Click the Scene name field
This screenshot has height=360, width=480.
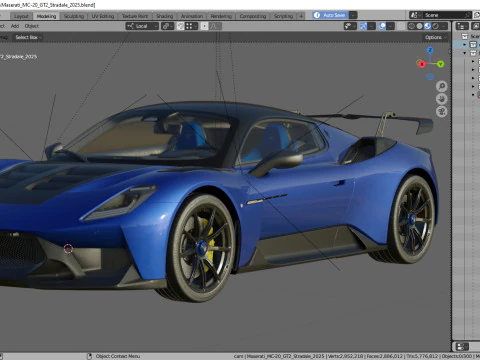tap(443, 15)
